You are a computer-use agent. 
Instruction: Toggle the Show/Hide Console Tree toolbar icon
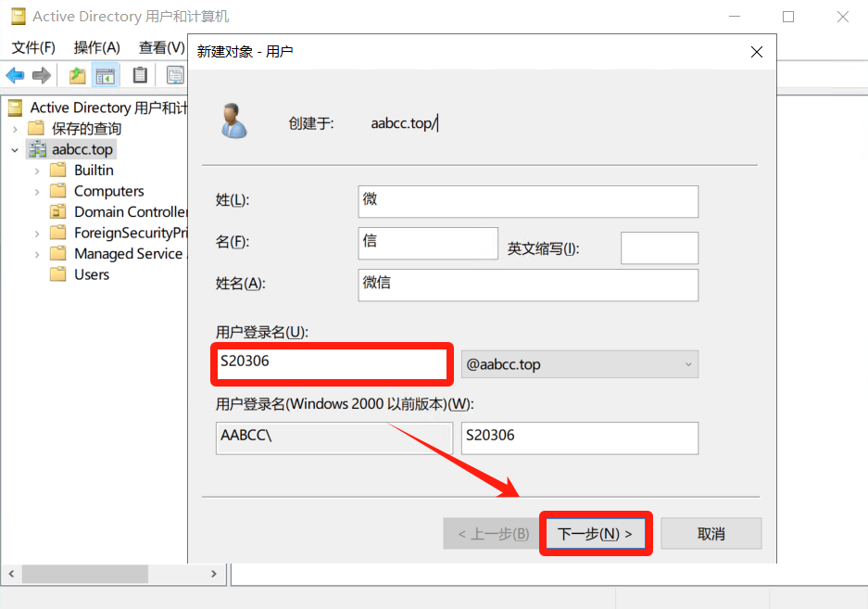[106, 75]
